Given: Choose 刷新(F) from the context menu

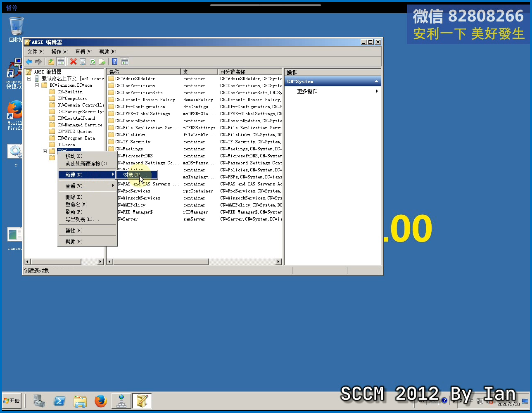Looking at the screenshot, I should 88,212.
